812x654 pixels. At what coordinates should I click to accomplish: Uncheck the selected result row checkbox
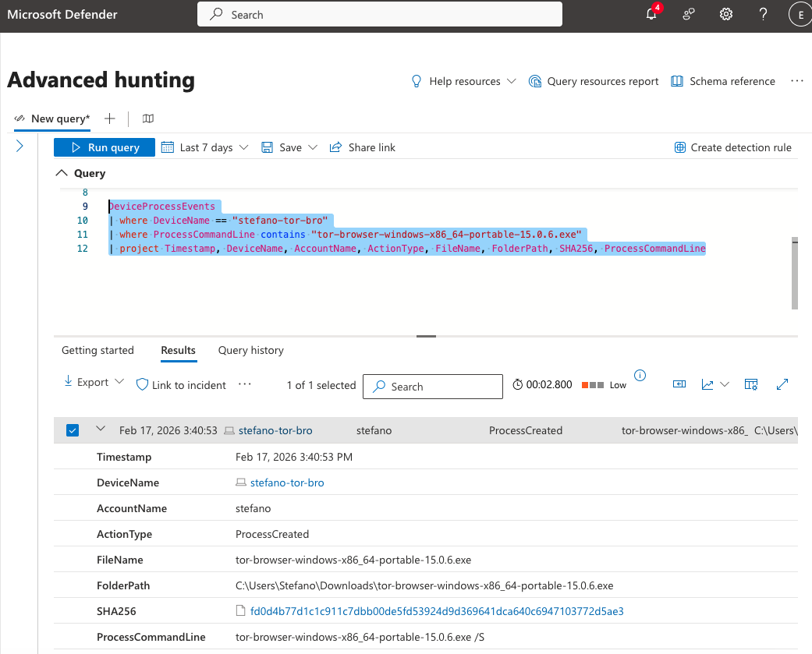[x=73, y=430]
